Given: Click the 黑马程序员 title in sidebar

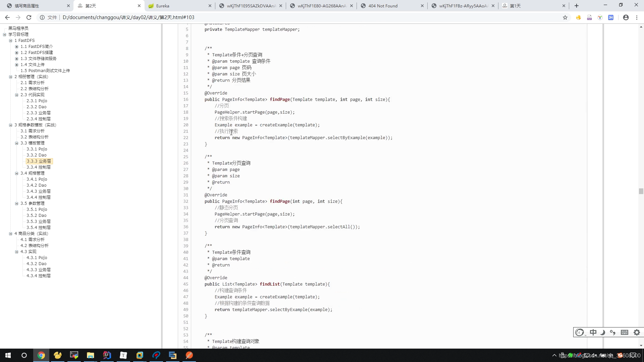Looking at the screenshot, I should point(18,28).
